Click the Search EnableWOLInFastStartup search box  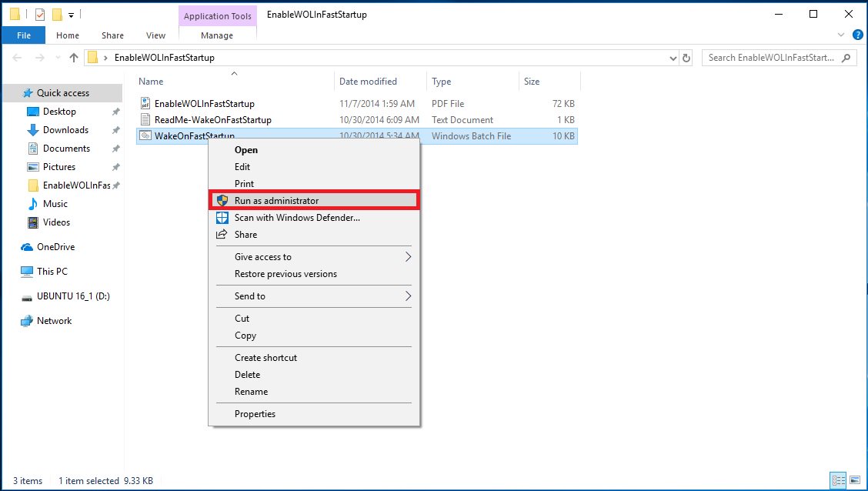(773, 58)
